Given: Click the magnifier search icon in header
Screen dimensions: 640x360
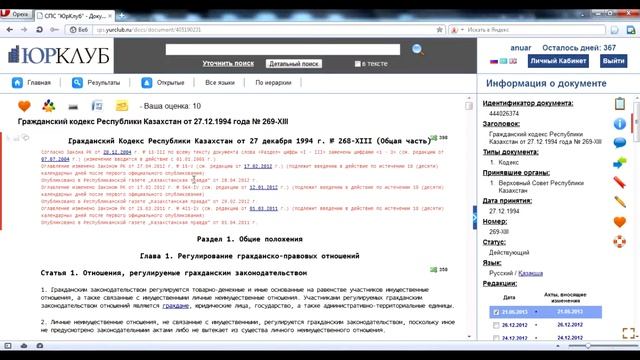Looking at the screenshot, I should coord(417,49).
